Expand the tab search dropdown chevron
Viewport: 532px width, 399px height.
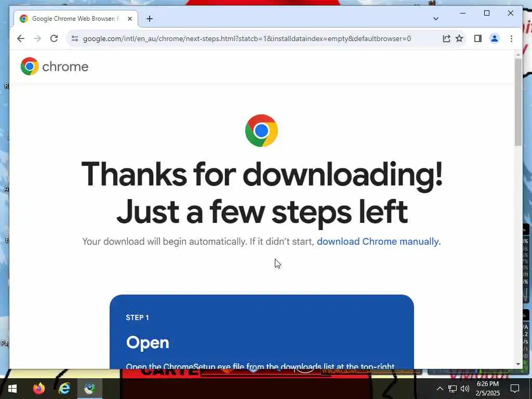(x=436, y=19)
